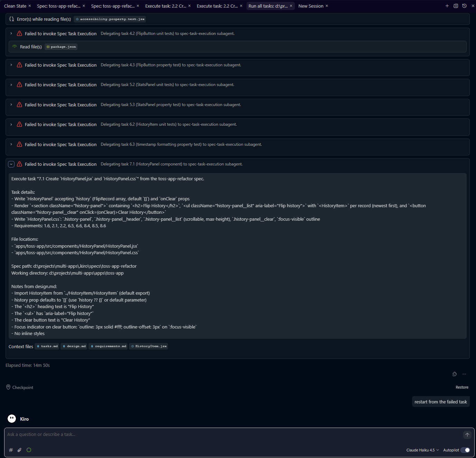Close the Clean State tab
The width and height of the screenshot is (476, 458).
30,6
